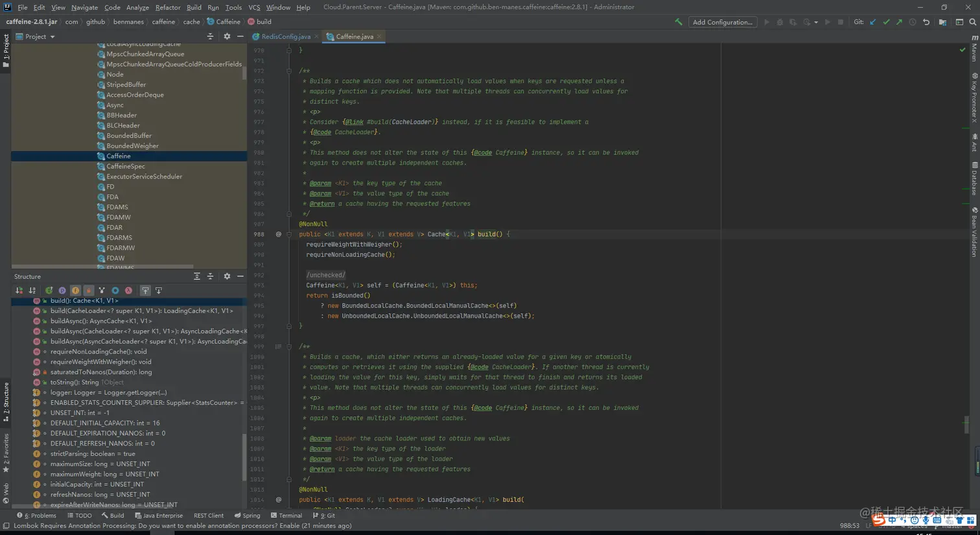Open Key Promoter X side panel

[974, 97]
